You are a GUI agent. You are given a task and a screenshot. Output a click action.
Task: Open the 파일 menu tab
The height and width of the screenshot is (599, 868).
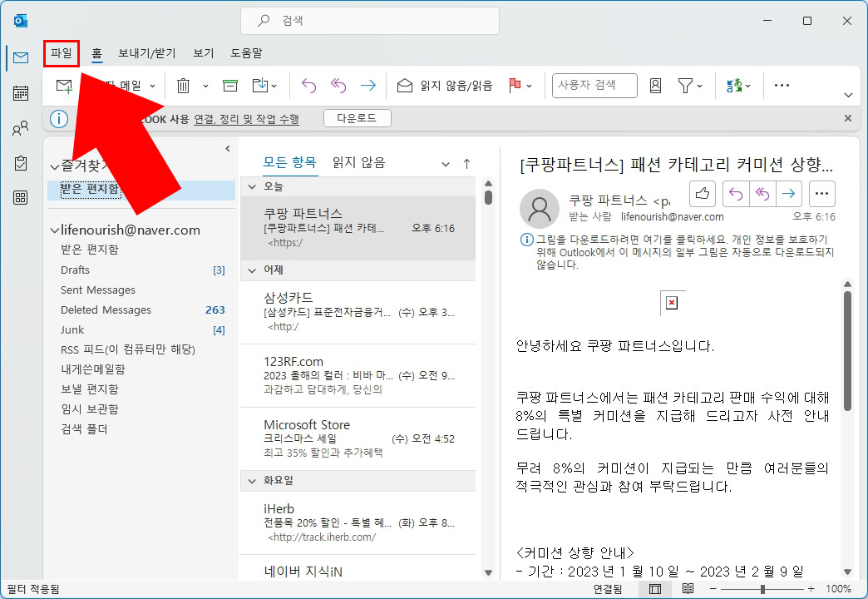click(x=61, y=52)
